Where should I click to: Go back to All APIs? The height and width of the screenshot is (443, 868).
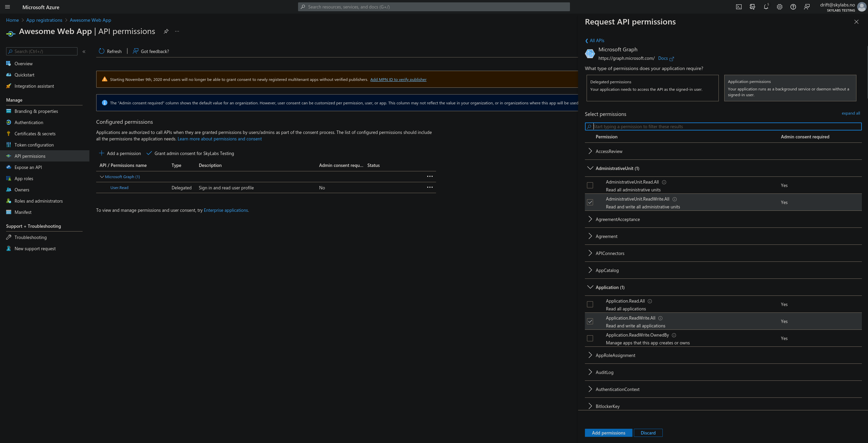click(595, 40)
